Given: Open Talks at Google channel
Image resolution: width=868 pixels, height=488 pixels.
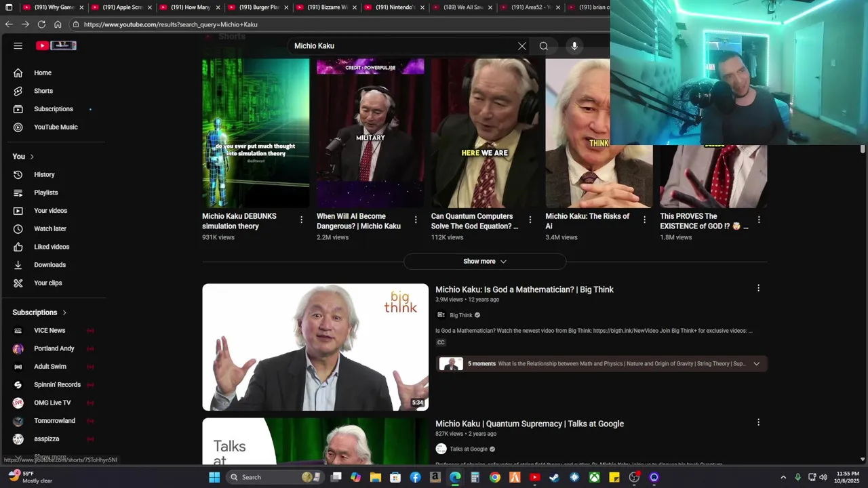Looking at the screenshot, I should pyautogui.click(x=469, y=449).
